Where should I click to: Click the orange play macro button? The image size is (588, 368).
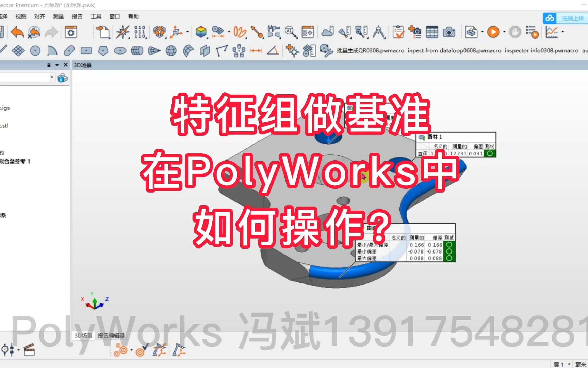(x=493, y=32)
